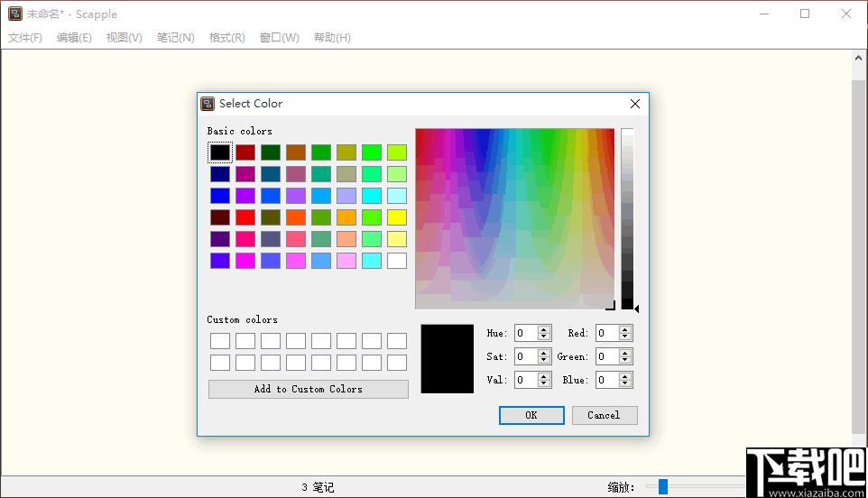Click the zoom 缩放 slider handle
Image resolution: width=868 pixels, height=498 pixels.
[662, 487]
